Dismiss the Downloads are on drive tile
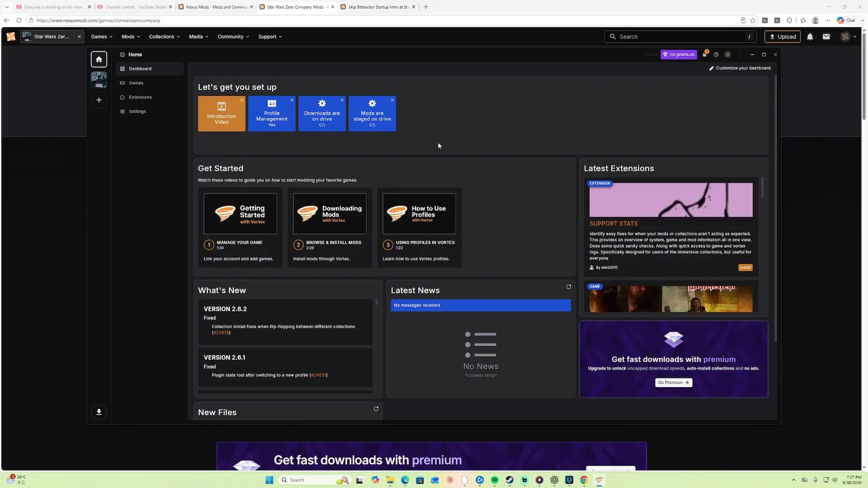 (x=342, y=100)
